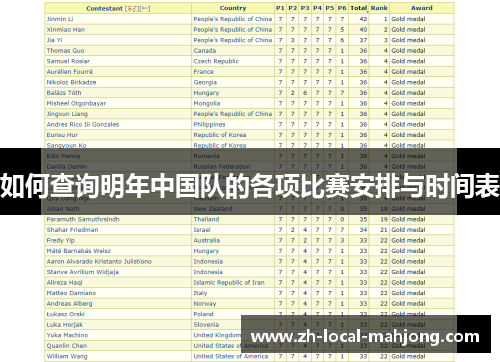
Task: Open Aaron Alvarado Kristanto Julistiono's page
Action: [x=99, y=261]
